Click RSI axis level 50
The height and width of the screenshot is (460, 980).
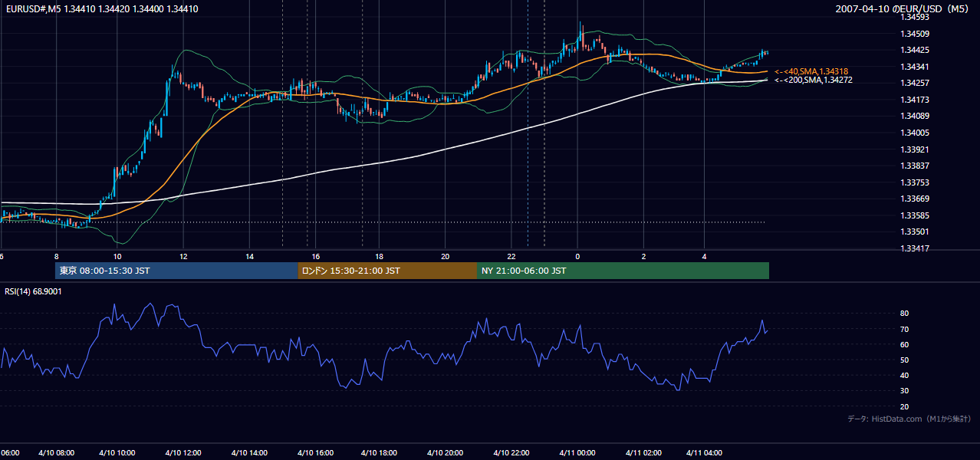[905, 360]
